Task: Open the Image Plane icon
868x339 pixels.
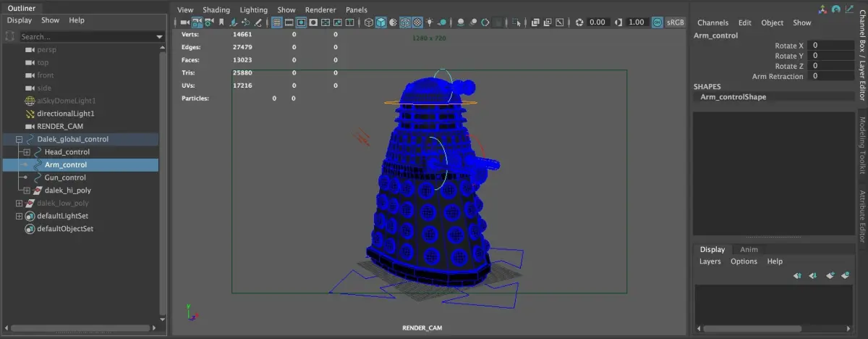Action: pos(233,22)
